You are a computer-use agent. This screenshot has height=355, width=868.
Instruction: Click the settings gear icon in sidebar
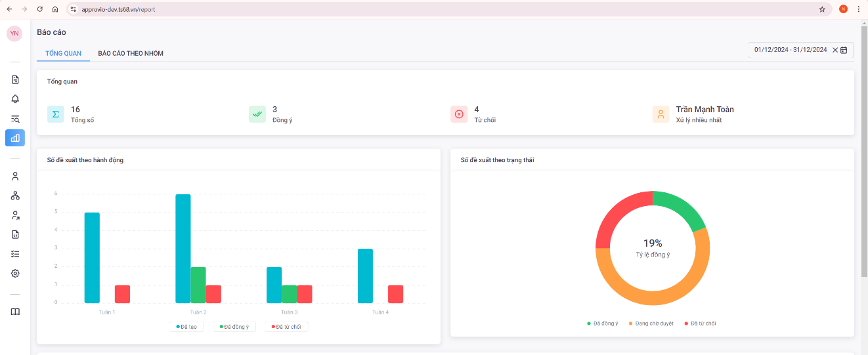[x=15, y=274]
